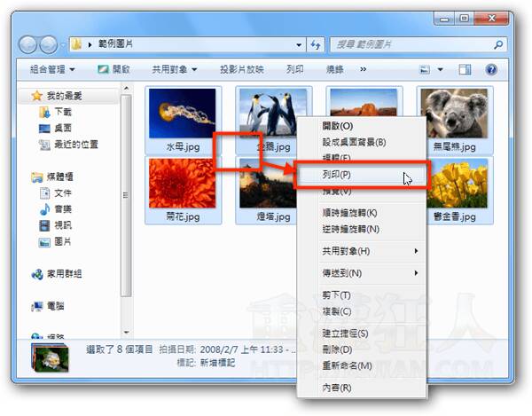Choose 剪下(T) in context menu
The width and height of the screenshot is (532, 416).
point(362,295)
